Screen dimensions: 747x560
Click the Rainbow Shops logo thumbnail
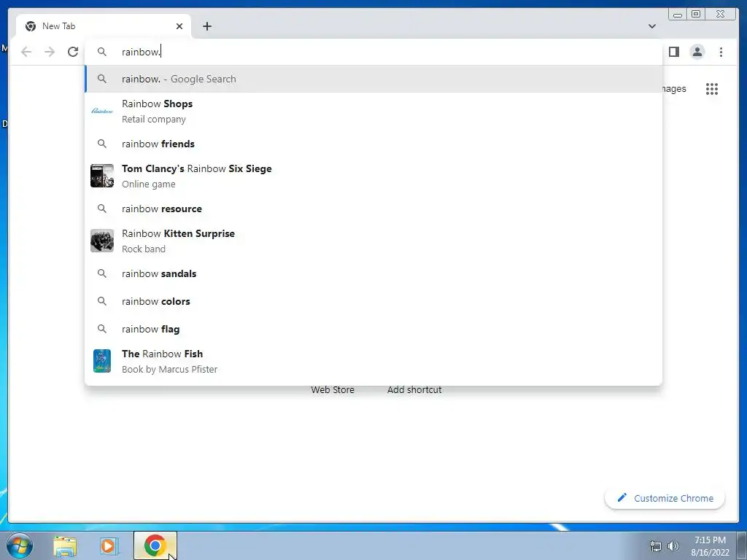[x=102, y=111]
